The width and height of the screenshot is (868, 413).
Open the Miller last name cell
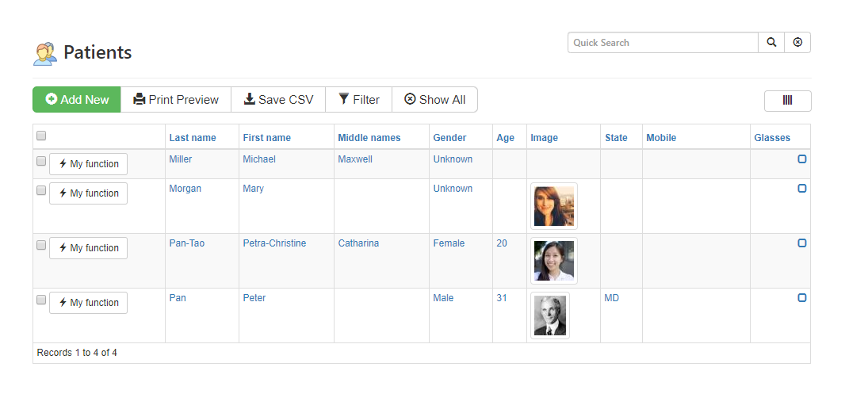tap(181, 159)
